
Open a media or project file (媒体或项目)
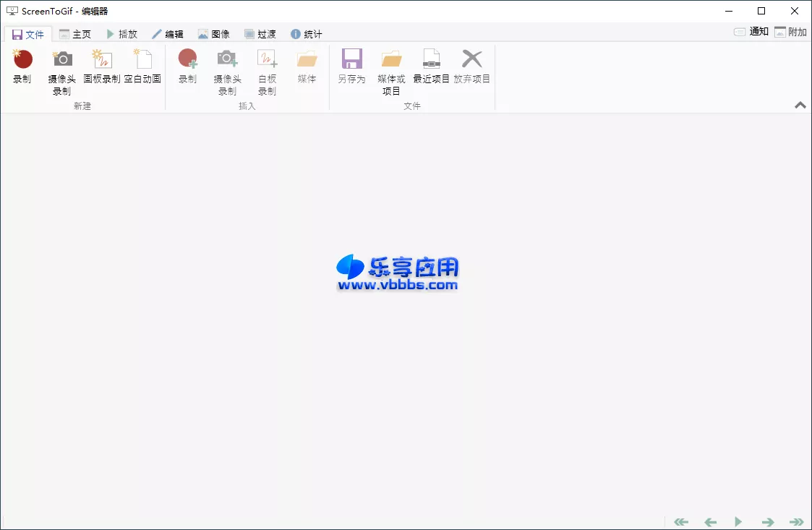(x=391, y=70)
